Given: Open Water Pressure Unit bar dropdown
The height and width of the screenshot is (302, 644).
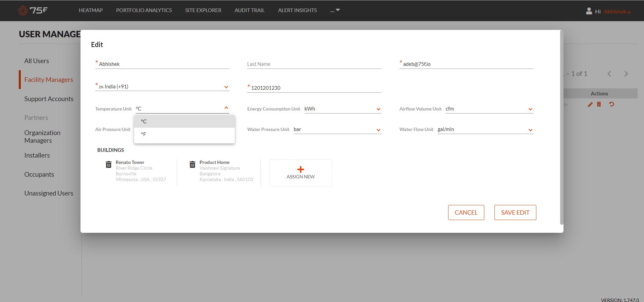Looking at the screenshot, I should pyautogui.click(x=337, y=129).
